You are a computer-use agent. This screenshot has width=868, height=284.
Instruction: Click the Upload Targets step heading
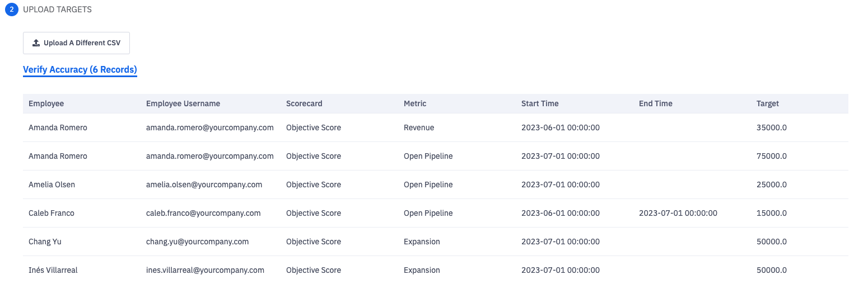pos(57,10)
